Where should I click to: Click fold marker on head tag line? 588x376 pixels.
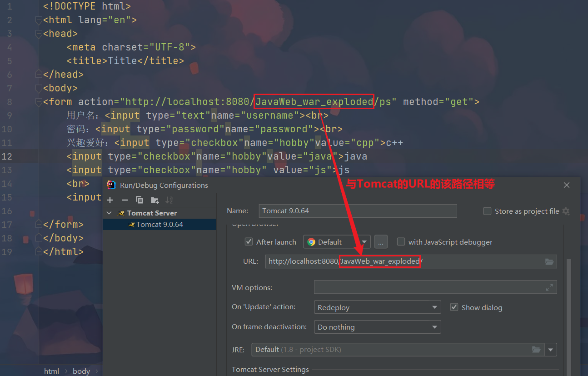(x=39, y=34)
